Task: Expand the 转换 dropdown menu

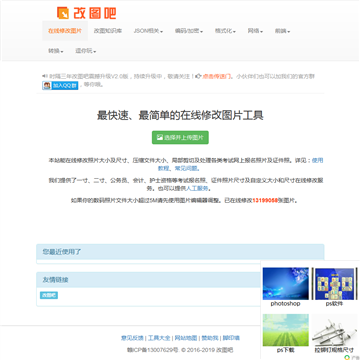Action: click(56, 51)
